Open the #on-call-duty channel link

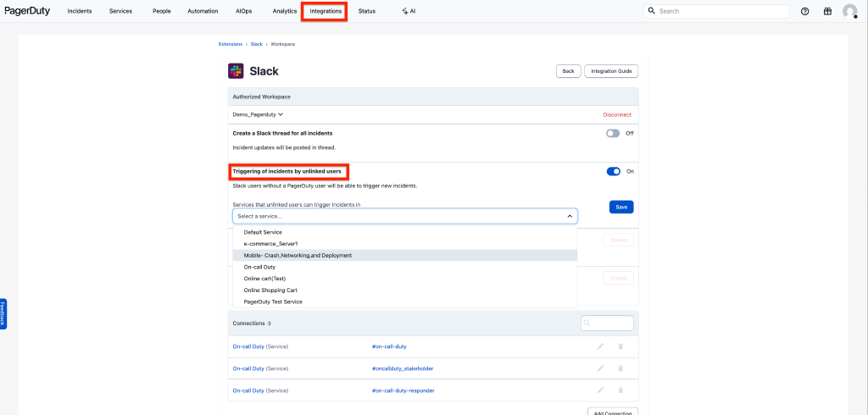(x=390, y=346)
